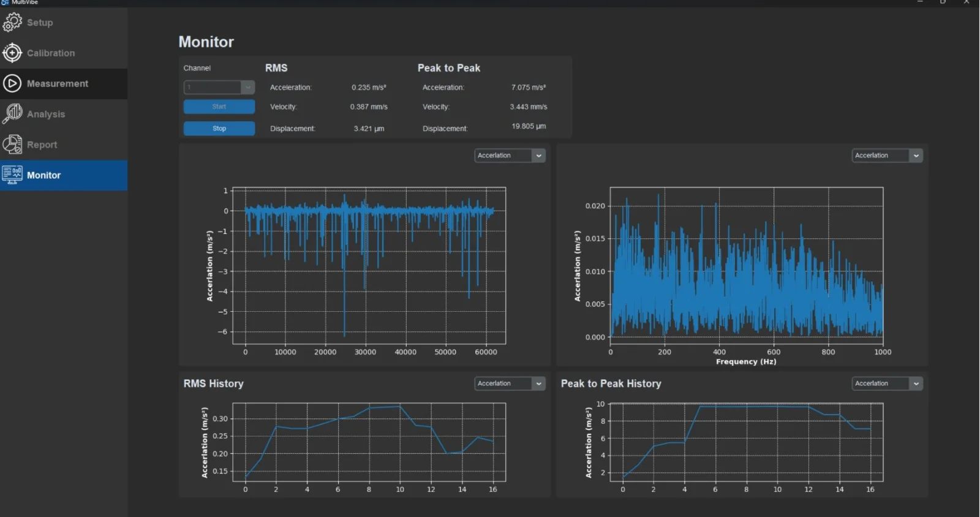Click the Channel label
Screen dimensions: 980x517
(x=197, y=68)
